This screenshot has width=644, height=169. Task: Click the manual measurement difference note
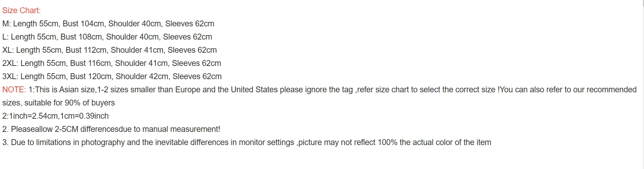pos(111,129)
